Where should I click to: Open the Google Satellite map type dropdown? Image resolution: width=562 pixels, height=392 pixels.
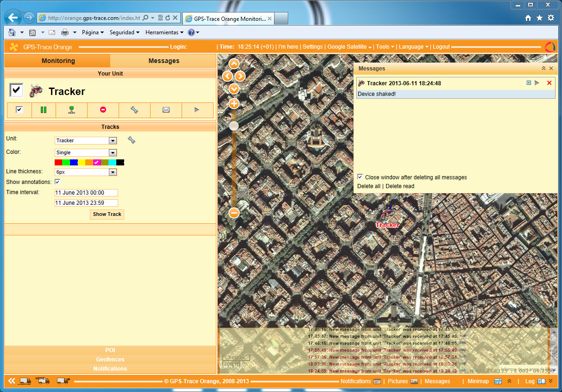pos(349,47)
